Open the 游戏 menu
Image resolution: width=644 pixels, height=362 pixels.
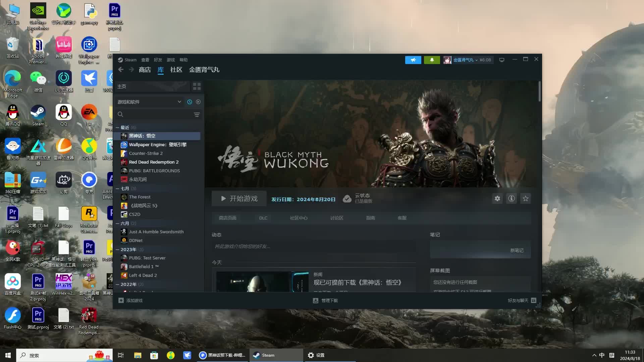tap(171, 60)
